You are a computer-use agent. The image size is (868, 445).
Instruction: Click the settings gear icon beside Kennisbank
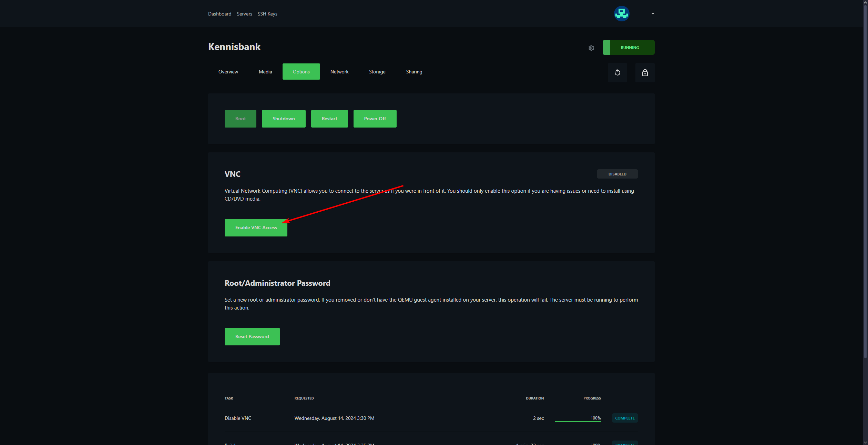point(591,48)
